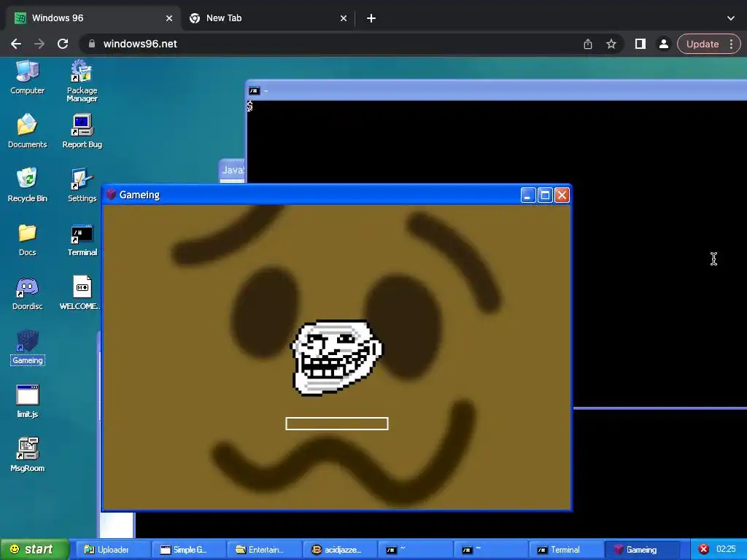Viewport: 747px width, 560px height.
Task: Close the Windows 96 browser tab
Action: pyautogui.click(x=169, y=18)
